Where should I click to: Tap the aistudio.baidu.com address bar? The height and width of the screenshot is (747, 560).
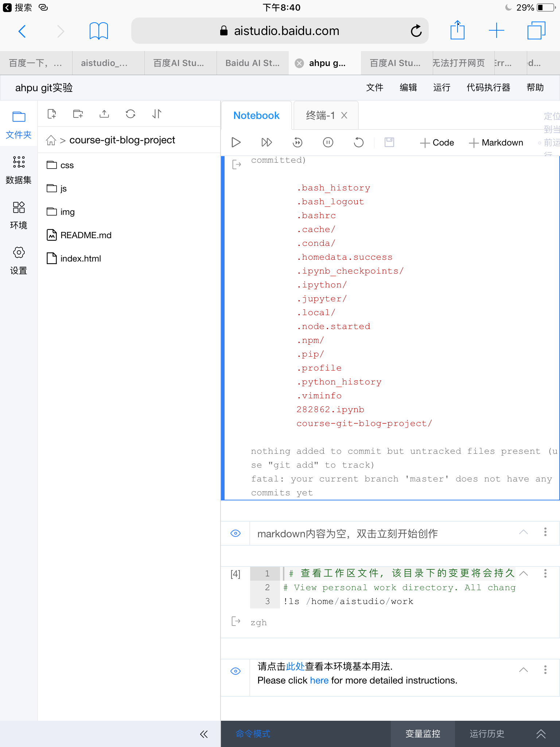(x=280, y=31)
